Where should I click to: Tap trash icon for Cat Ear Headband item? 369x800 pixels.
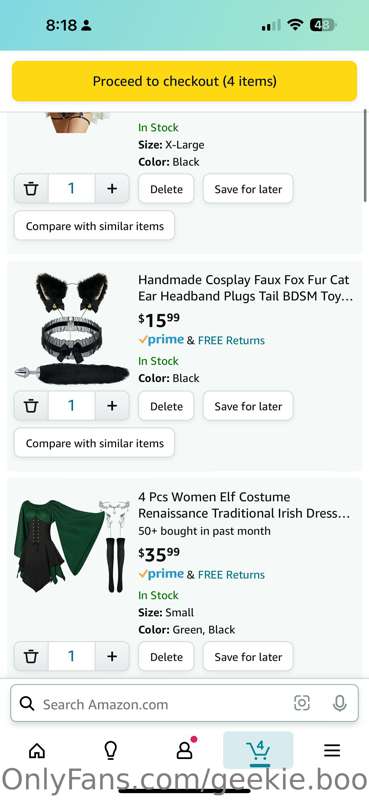(x=31, y=406)
